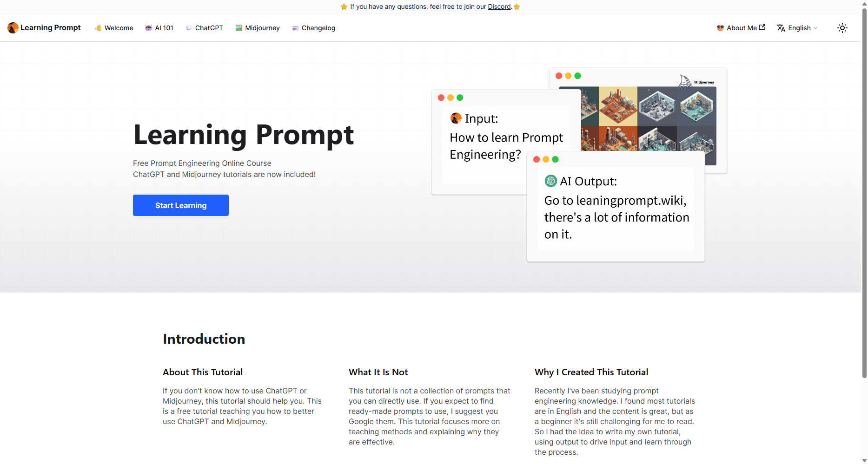Navigate to the Midjourney tutorials

[x=258, y=28]
